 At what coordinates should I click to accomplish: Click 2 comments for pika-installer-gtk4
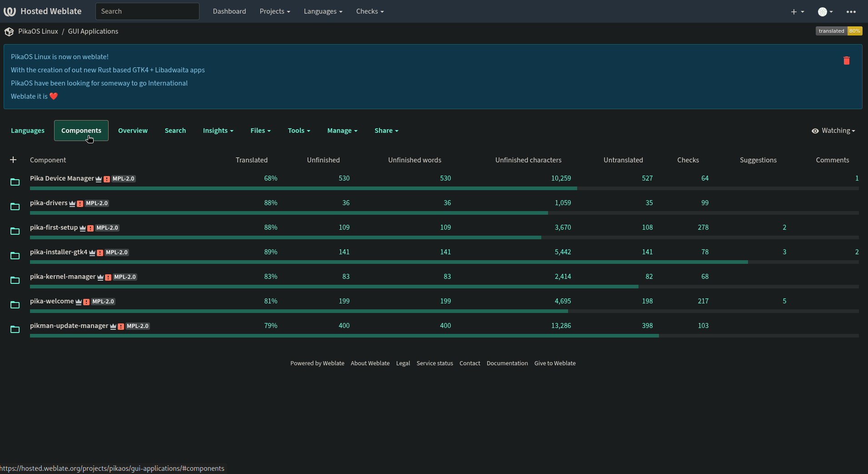click(x=857, y=252)
